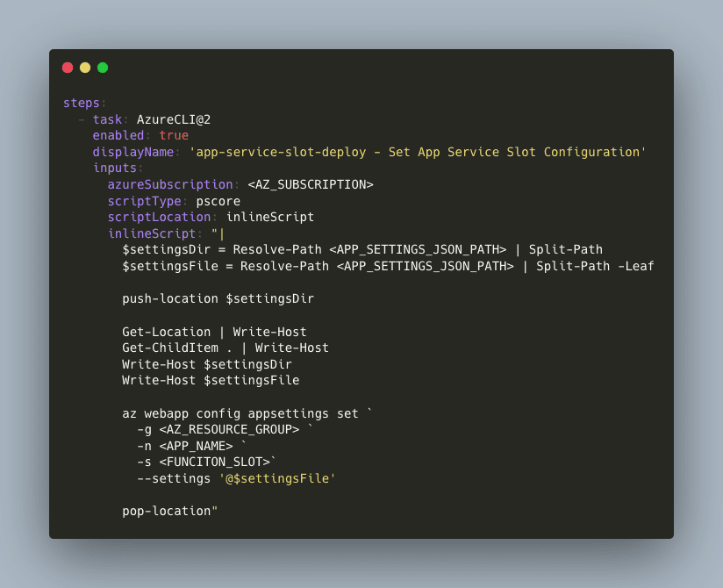Click the AzureCLI@2 task value
This screenshot has height=588, width=723.
pyautogui.click(x=174, y=119)
